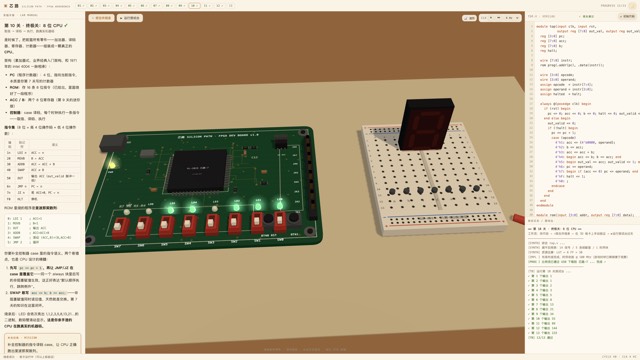Switch to level tab 01
640x360 pixels.
(80, 6)
